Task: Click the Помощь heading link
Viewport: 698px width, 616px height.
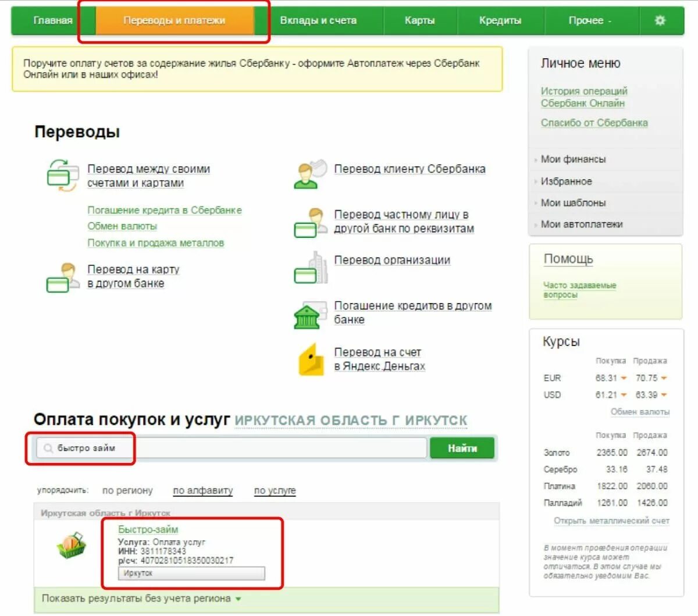Action: (x=568, y=259)
